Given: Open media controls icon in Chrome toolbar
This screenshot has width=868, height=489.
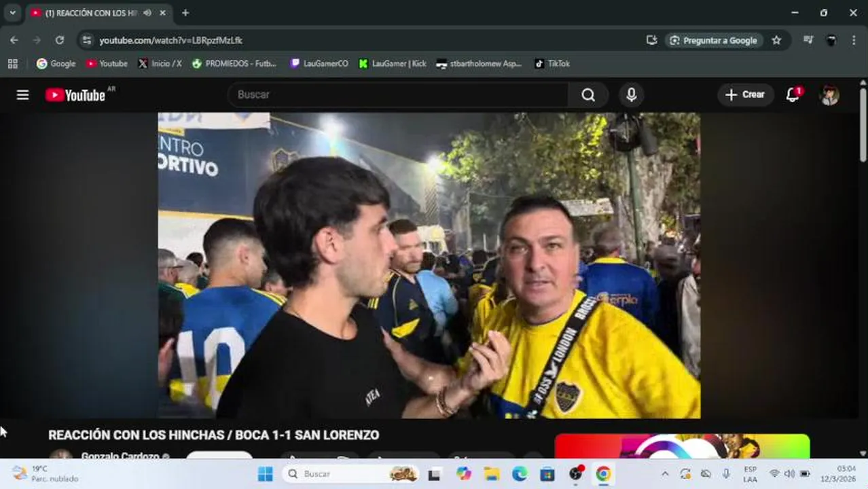Looking at the screenshot, I should 808,40.
